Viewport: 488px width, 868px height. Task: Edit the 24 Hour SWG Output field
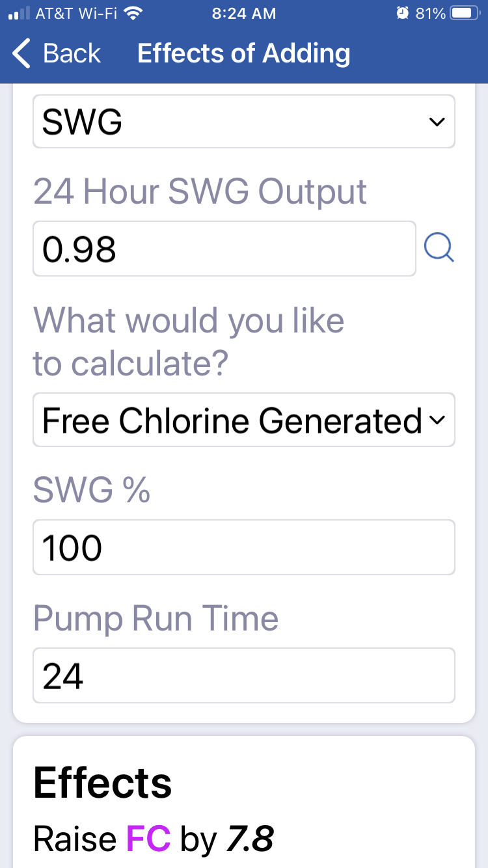(x=224, y=249)
